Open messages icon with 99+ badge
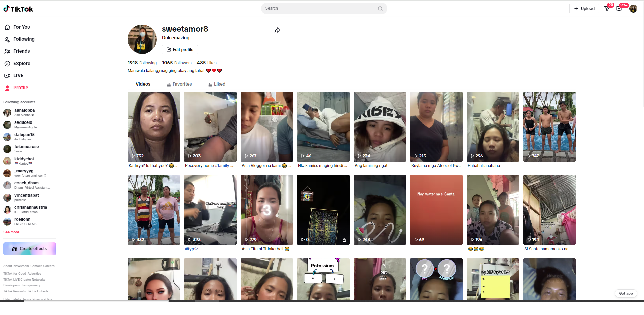This screenshot has height=315, width=644. 619,9
